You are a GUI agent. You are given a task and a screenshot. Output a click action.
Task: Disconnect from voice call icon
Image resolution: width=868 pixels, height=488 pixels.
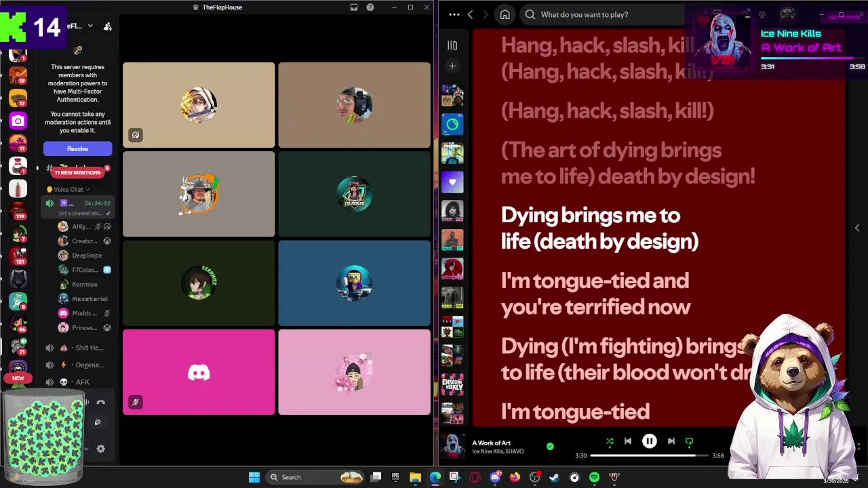click(100, 403)
